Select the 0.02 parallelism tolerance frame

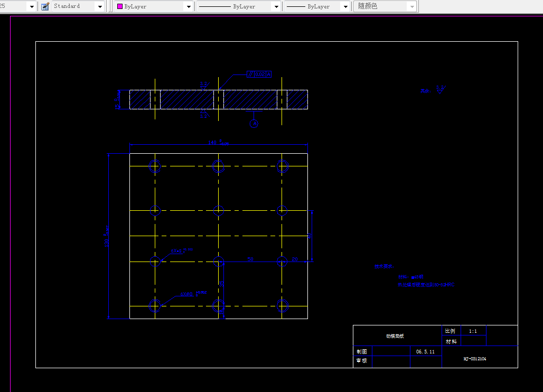point(259,74)
